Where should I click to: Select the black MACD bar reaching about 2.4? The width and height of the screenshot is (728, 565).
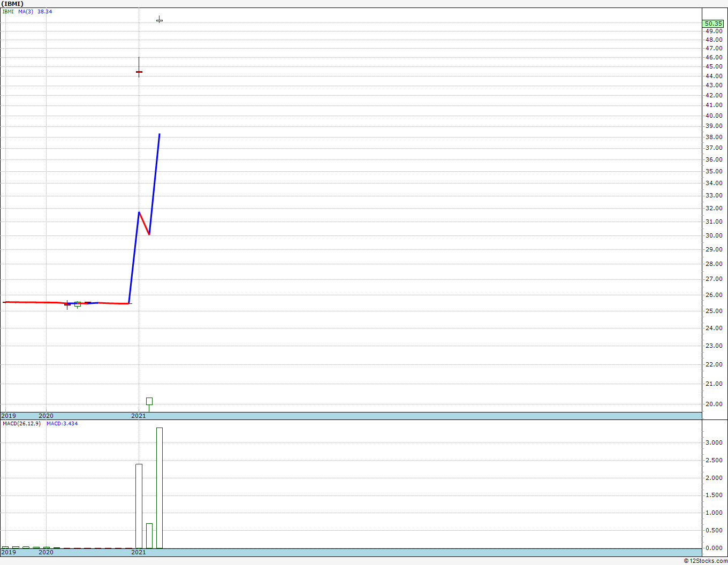point(139,506)
